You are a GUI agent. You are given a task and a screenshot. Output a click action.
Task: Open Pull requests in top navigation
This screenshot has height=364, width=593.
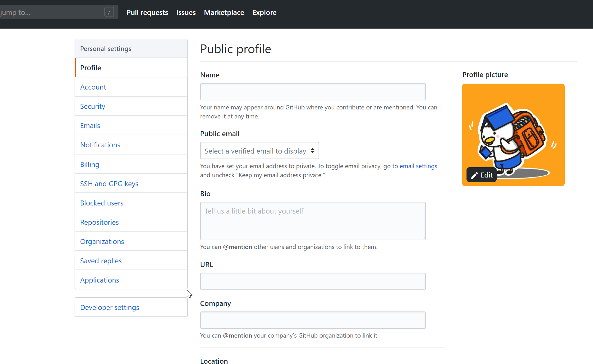(147, 12)
